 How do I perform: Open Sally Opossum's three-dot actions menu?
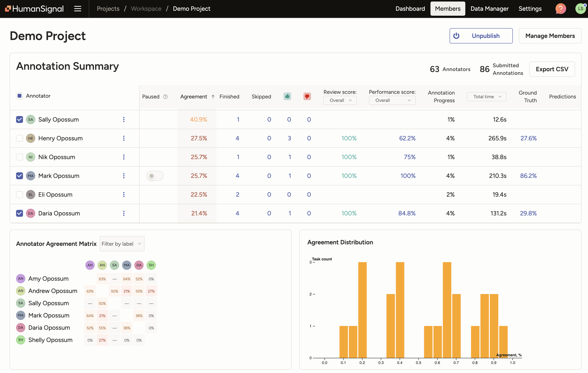tap(124, 119)
